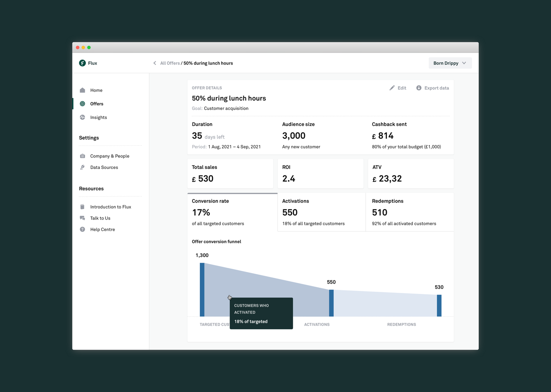Select the Conversion rate tab
This screenshot has width=551, height=392.
coord(232,212)
